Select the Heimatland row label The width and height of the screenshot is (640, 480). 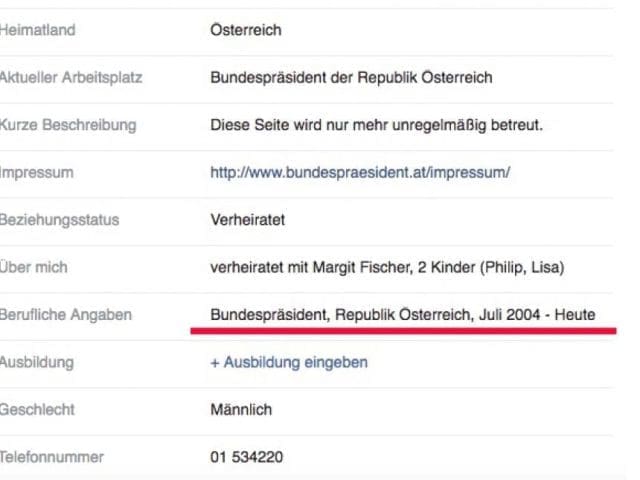(x=38, y=30)
